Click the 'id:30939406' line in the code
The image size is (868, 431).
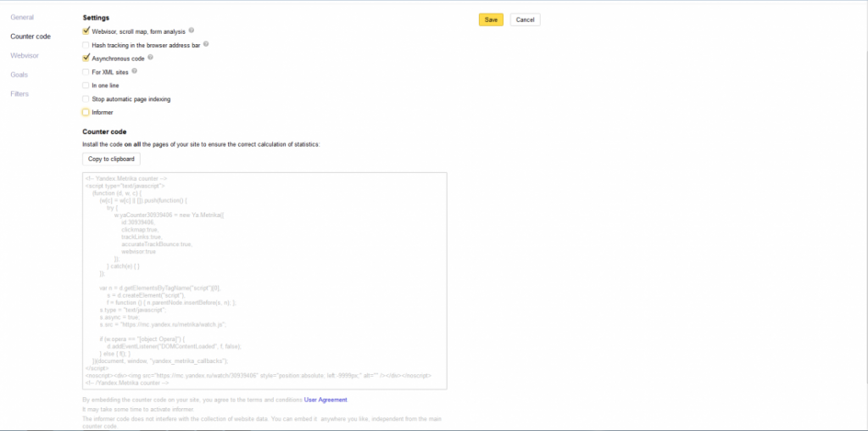138,222
